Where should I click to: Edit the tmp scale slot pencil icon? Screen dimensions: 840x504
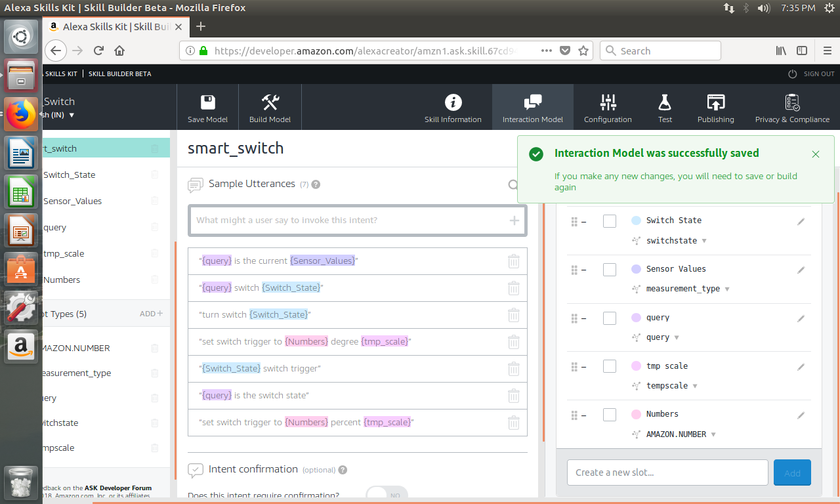(x=801, y=367)
